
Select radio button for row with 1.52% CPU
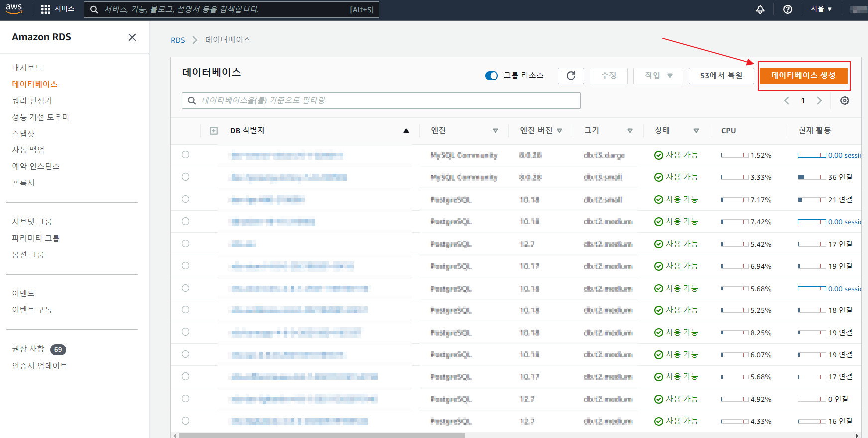[x=185, y=155]
